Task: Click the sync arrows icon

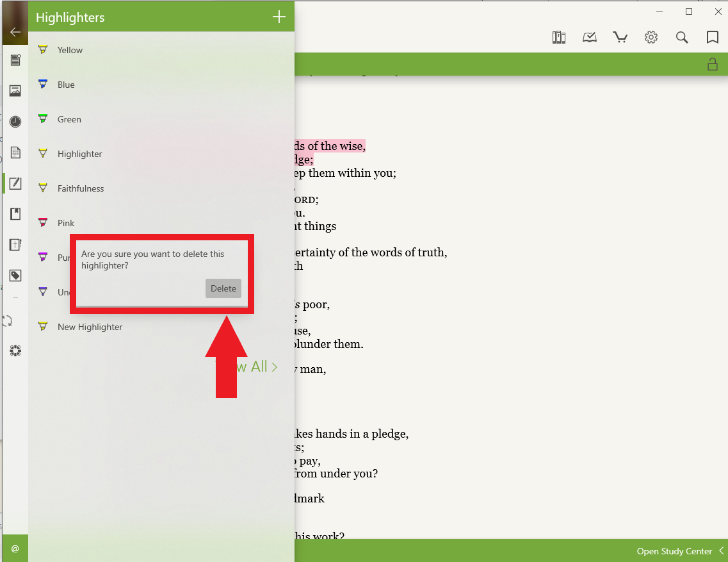Action: 9,321
